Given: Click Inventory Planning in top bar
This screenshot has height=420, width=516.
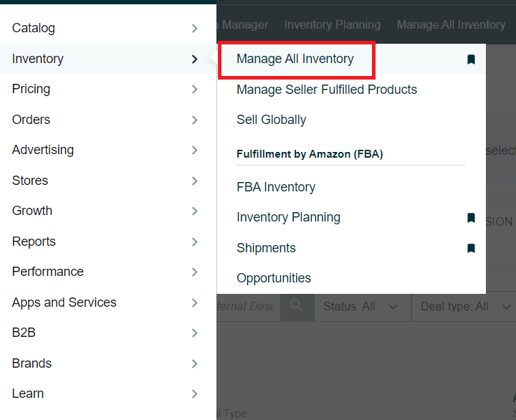Looking at the screenshot, I should (x=333, y=24).
